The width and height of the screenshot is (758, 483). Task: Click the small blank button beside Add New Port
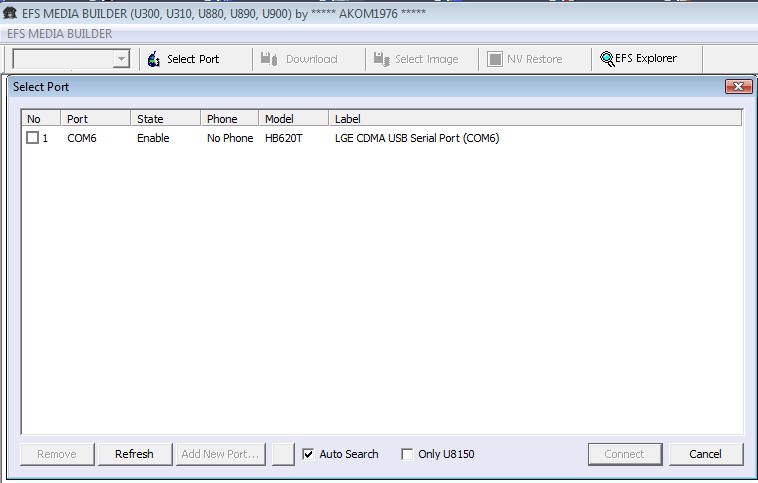coord(283,454)
